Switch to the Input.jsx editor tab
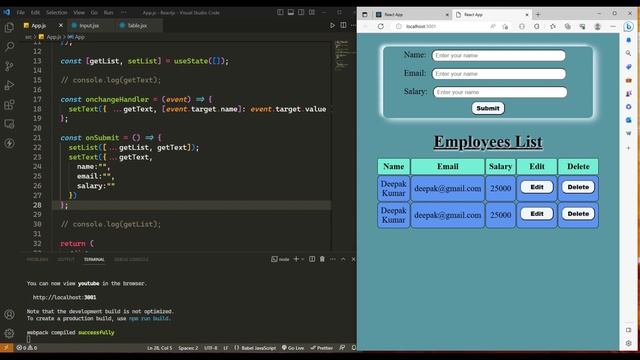Image resolution: width=640 pixels, height=360 pixels. (x=89, y=25)
